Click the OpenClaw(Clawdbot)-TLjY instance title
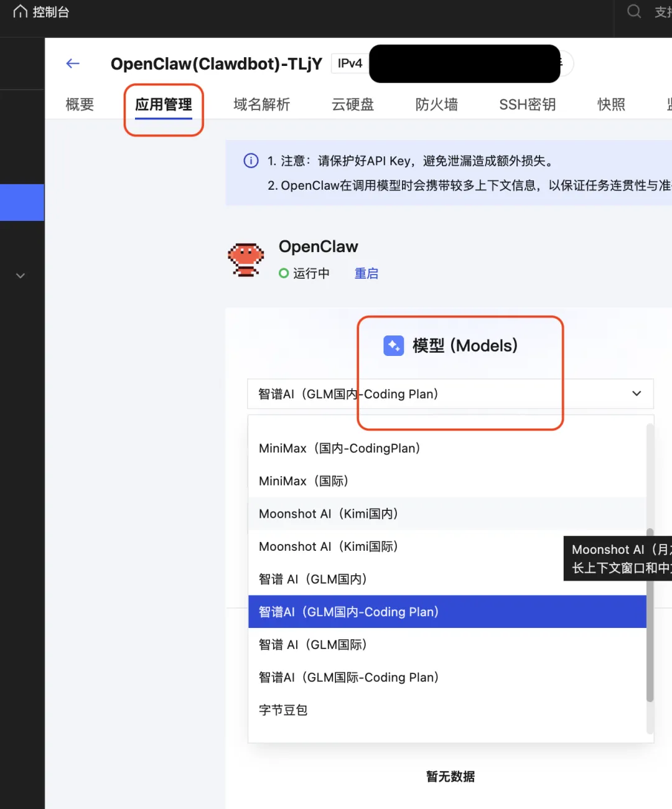 217,63
